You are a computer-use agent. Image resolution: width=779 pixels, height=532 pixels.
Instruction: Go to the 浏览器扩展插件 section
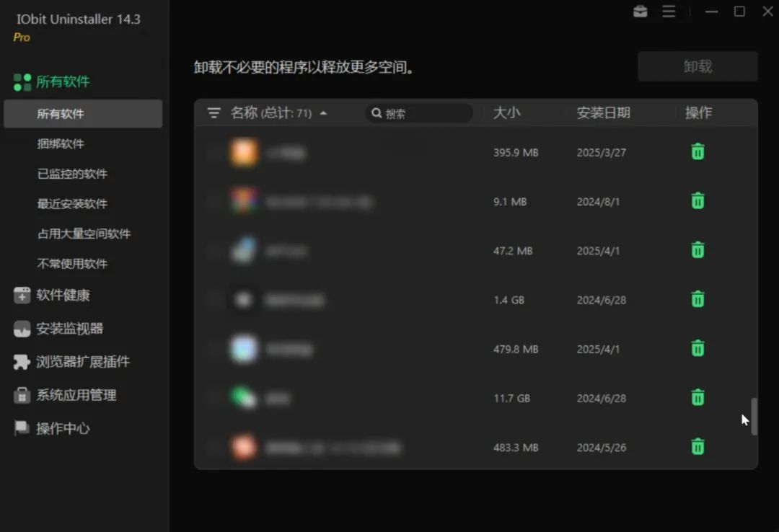pos(83,362)
